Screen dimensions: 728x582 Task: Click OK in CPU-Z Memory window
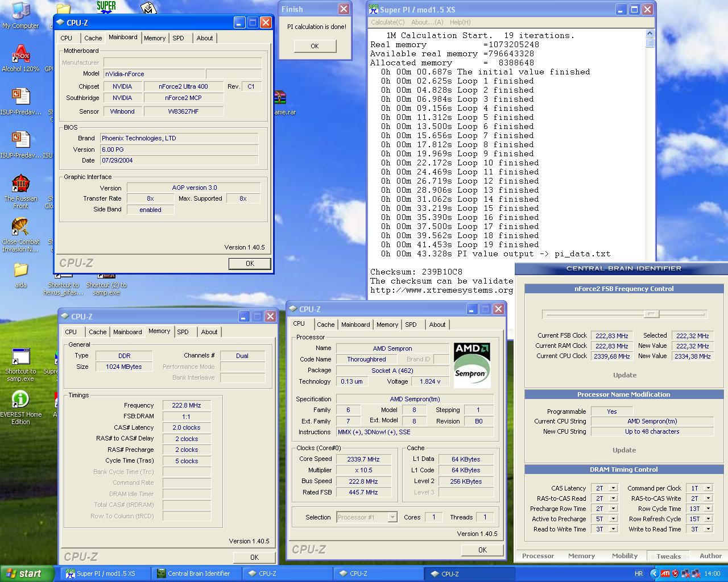point(254,558)
